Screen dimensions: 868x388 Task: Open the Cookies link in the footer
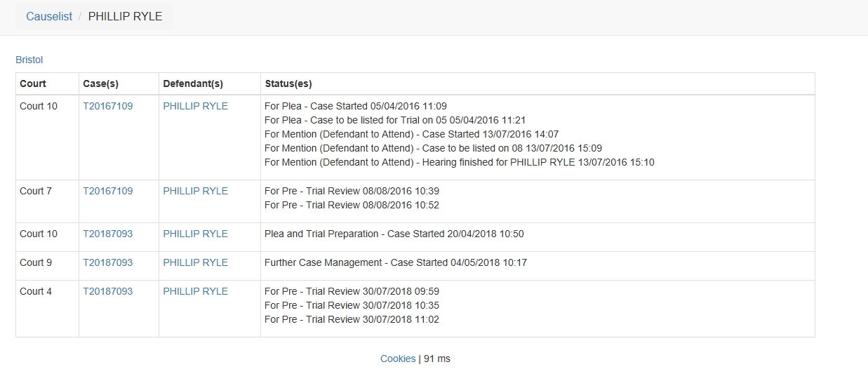398,359
